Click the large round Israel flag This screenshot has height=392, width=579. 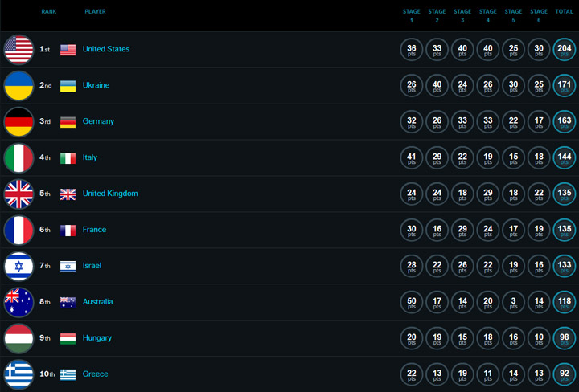[x=18, y=266]
